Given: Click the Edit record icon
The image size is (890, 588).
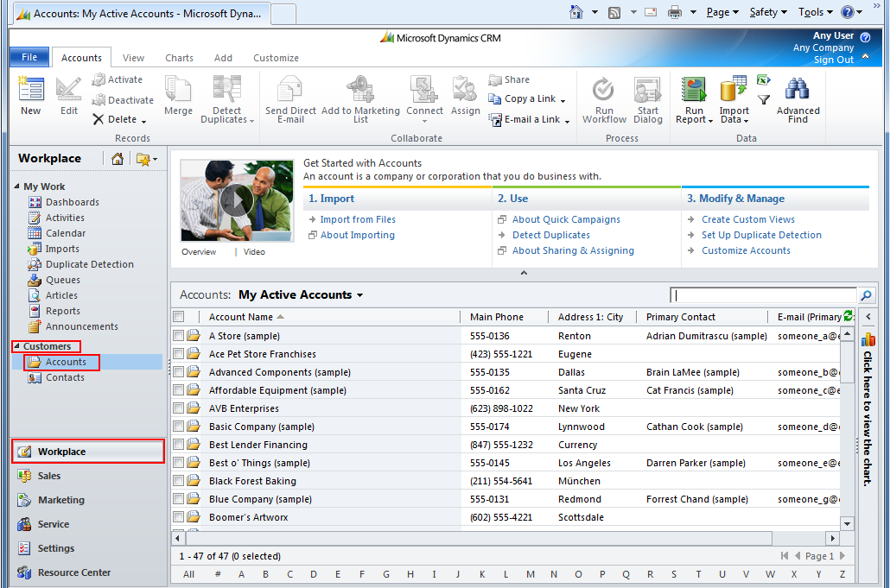Looking at the screenshot, I should (68, 90).
